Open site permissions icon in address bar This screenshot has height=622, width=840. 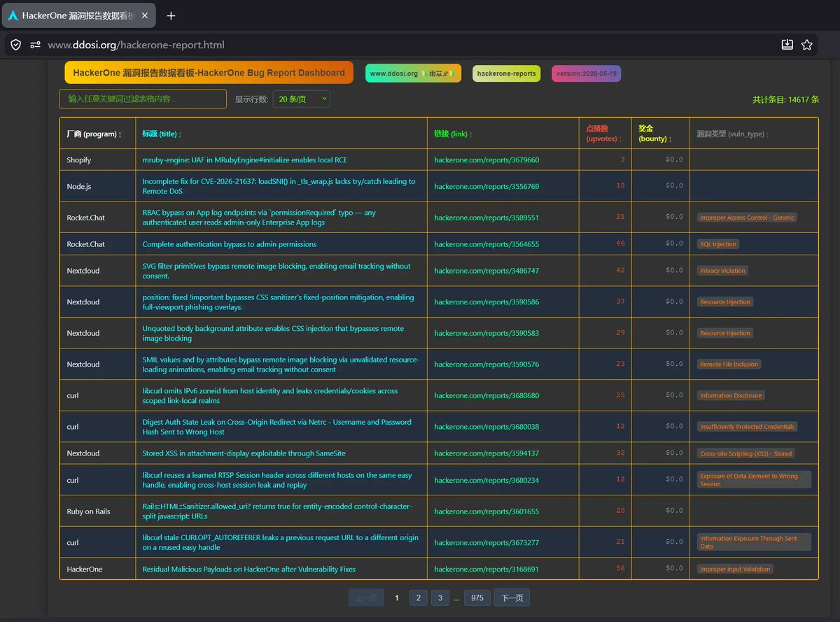(36, 45)
